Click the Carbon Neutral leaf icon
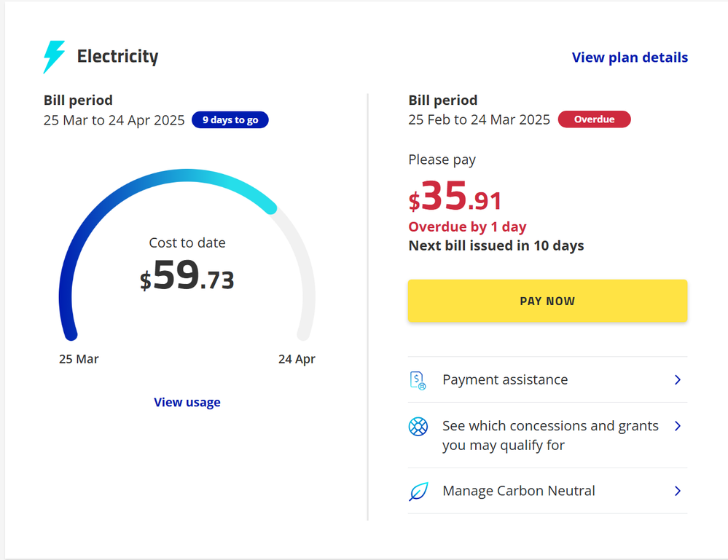The width and height of the screenshot is (728, 560). 418,492
